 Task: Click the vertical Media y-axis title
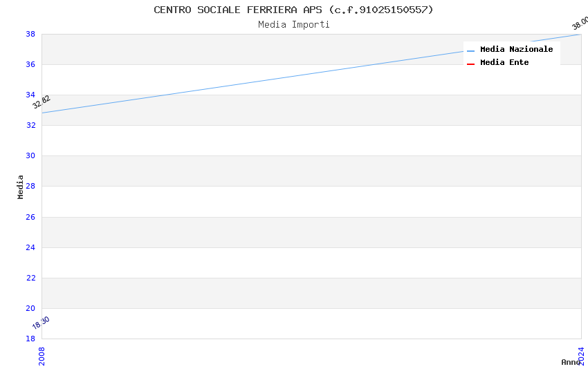tap(21, 187)
